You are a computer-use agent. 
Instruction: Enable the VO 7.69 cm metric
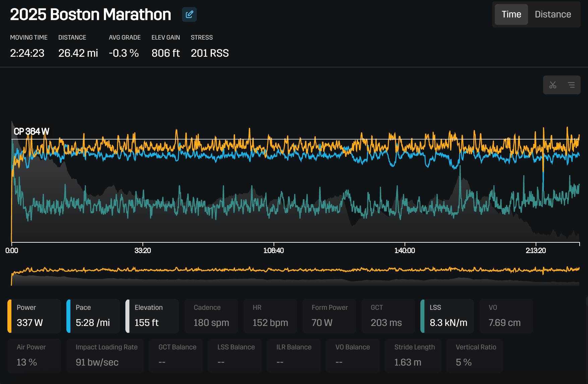coord(506,316)
